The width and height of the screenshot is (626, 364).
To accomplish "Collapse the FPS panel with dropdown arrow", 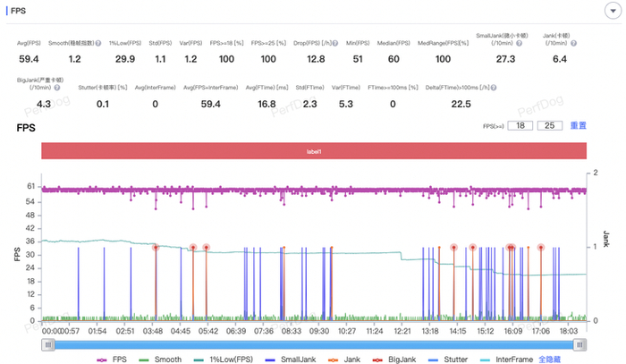I will point(613,11).
